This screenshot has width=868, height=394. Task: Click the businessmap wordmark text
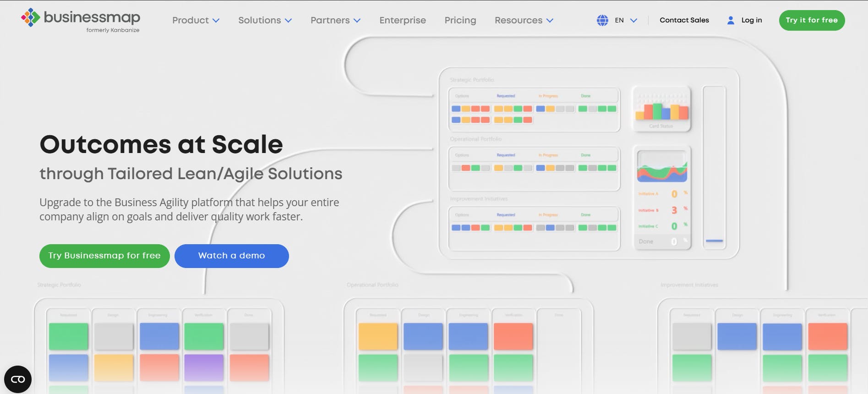[x=92, y=17]
